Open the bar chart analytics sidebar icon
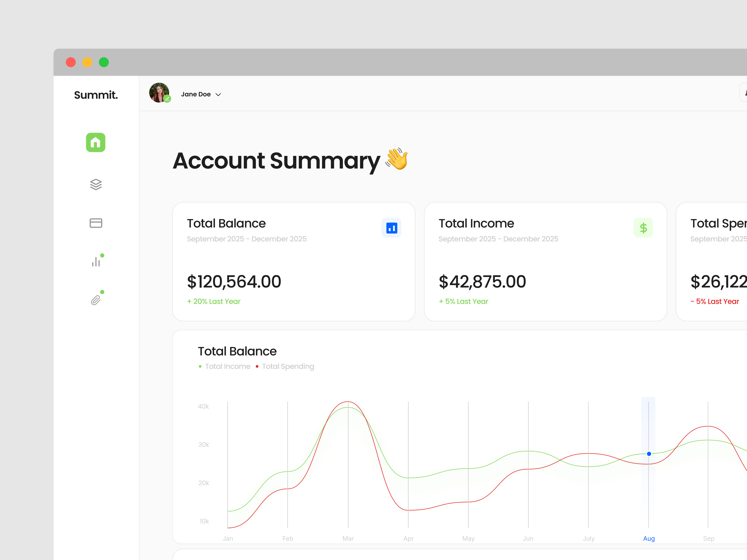Viewport: 747px width, 560px height. pyautogui.click(x=96, y=262)
